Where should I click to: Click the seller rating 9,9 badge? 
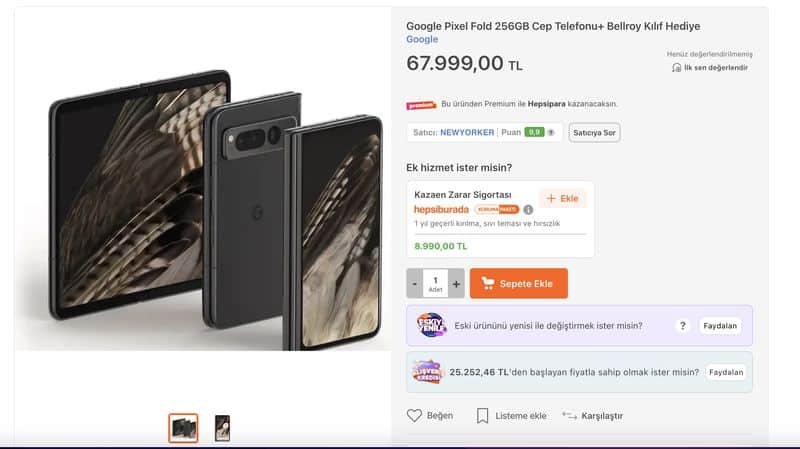click(x=536, y=132)
